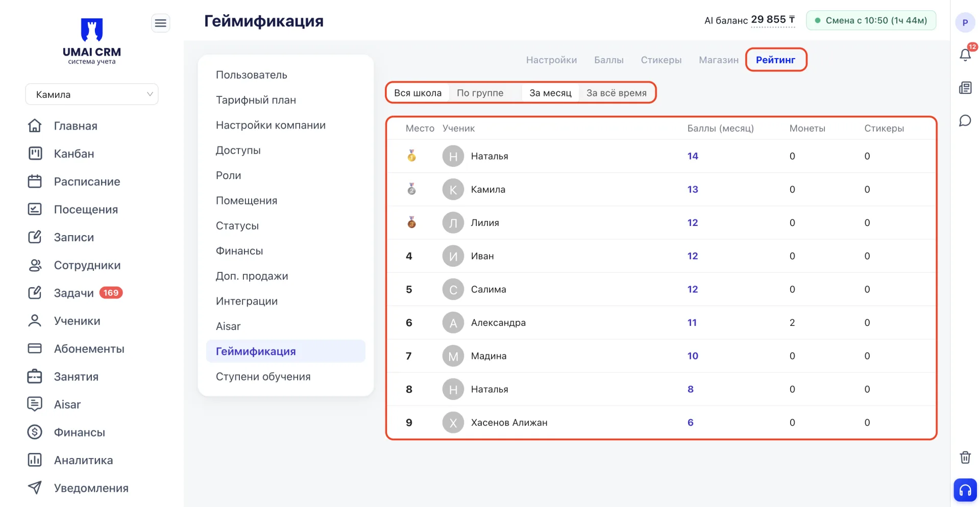Image resolution: width=980 pixels, height=507 pixels.
Task: Open Мадина's score of 10
Action: pos(693,356)
